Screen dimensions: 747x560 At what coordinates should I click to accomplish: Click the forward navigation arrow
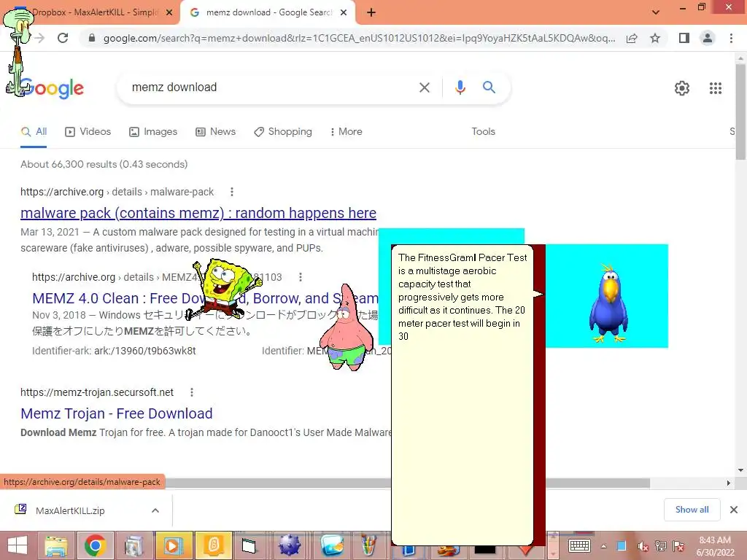[x=39, y=38]
